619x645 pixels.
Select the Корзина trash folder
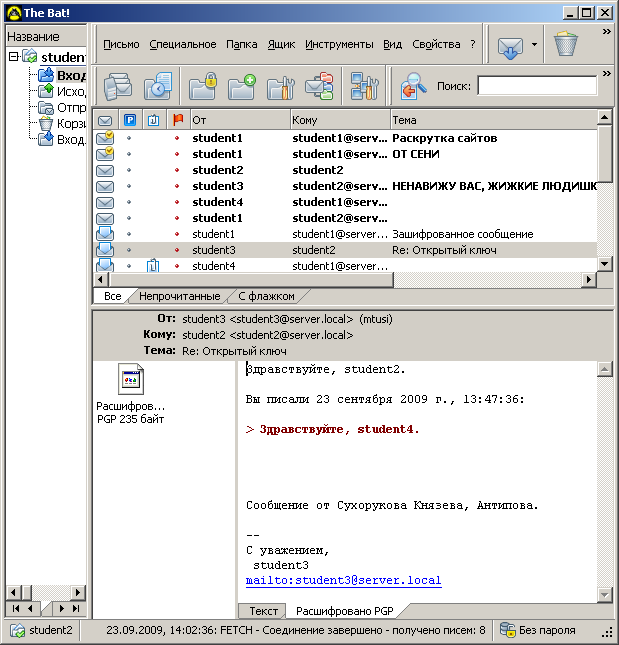(62, 123)
